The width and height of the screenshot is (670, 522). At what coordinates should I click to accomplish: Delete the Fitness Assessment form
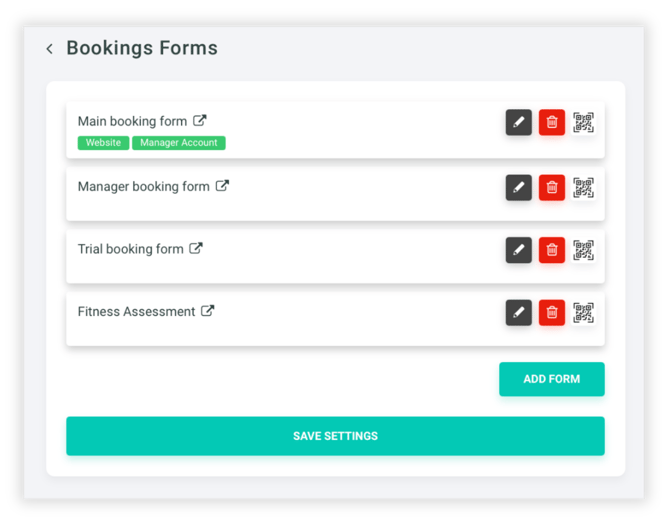tap(551, 312)
